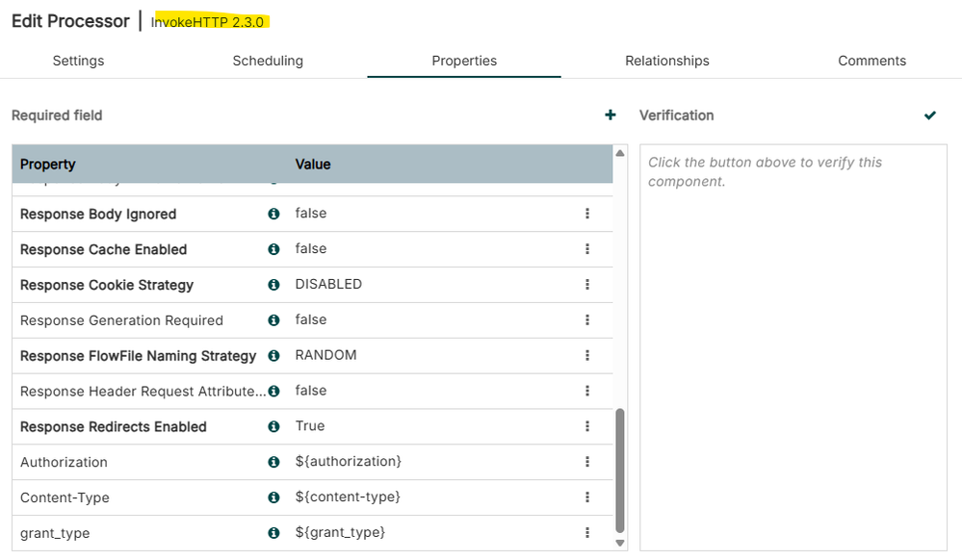Click info icon for Response Cookie Strategy
The image size is (962, 560).
click(x=273, y=285)
